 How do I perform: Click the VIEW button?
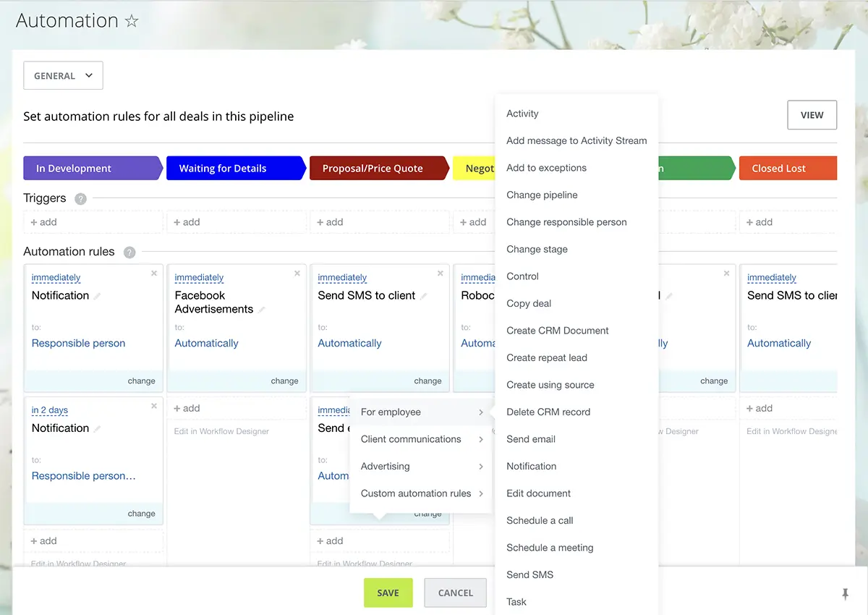812,115
